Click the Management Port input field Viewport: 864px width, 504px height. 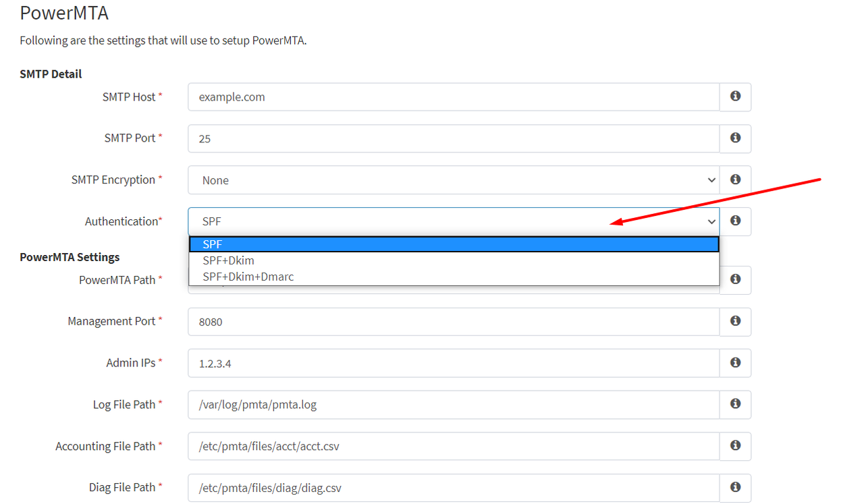click(x=454, y=322)
